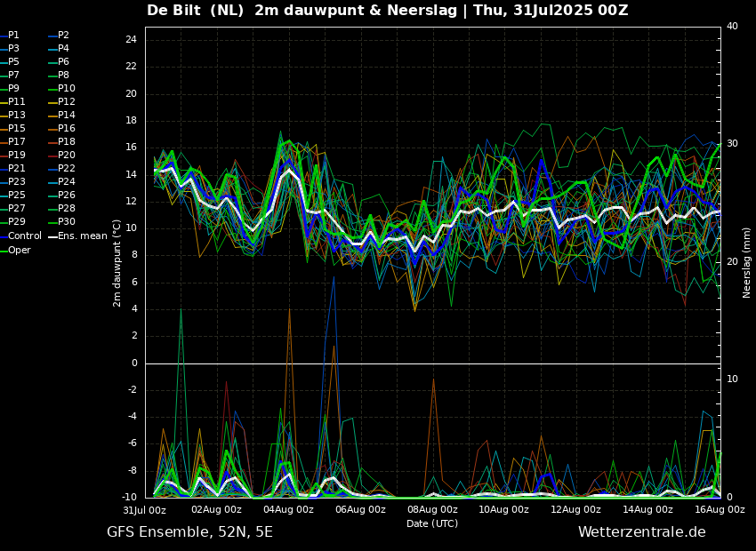This screenshot has height=551, width=756.
Task: Click the 24 dew point axis tick
Action: pyautogui.click(x=131, y=40)
